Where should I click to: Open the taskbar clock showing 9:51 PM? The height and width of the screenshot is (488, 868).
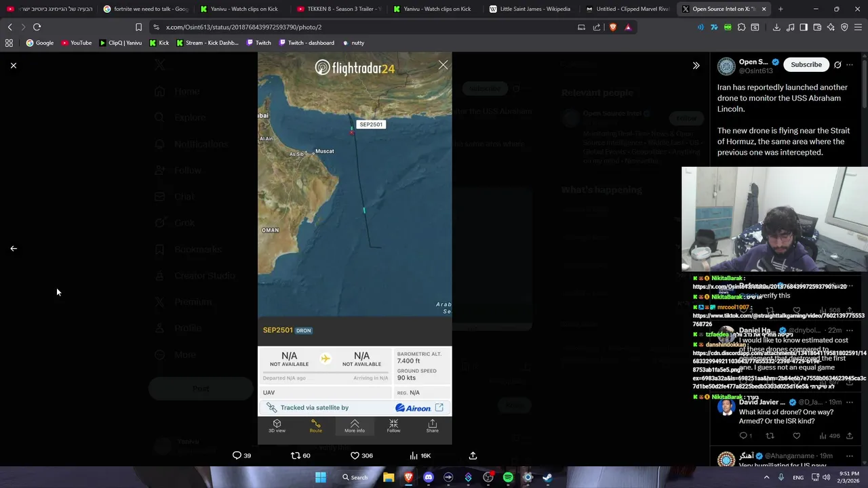[849, 477]
